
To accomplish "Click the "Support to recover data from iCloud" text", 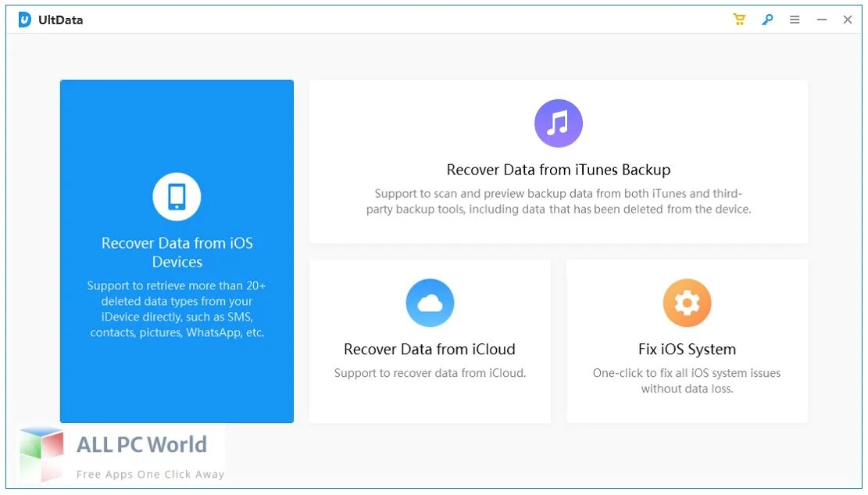I will coord(430,373).
